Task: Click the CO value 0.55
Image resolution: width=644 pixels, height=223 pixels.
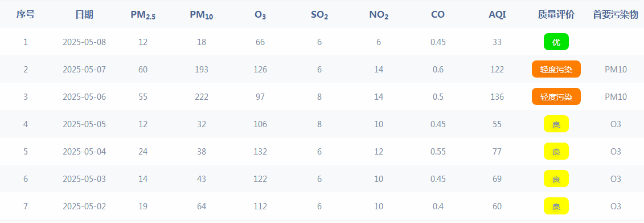Action: (x=438, y=151)
